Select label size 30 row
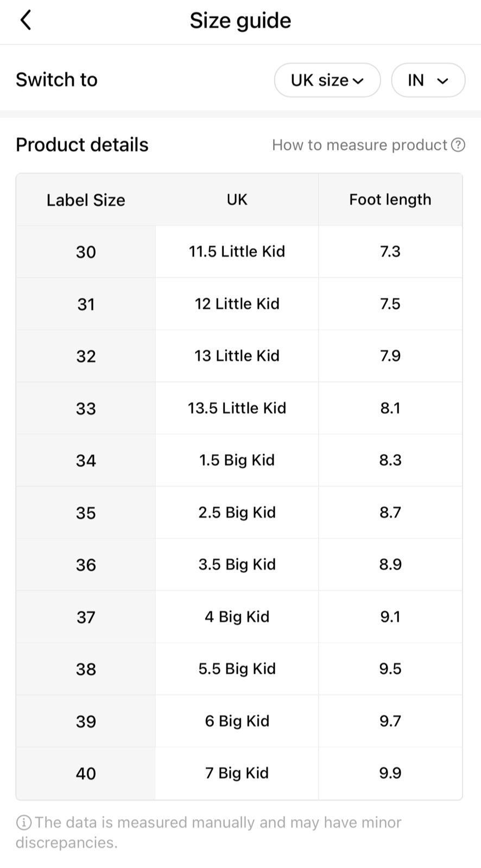 click(x=239, y=252)
